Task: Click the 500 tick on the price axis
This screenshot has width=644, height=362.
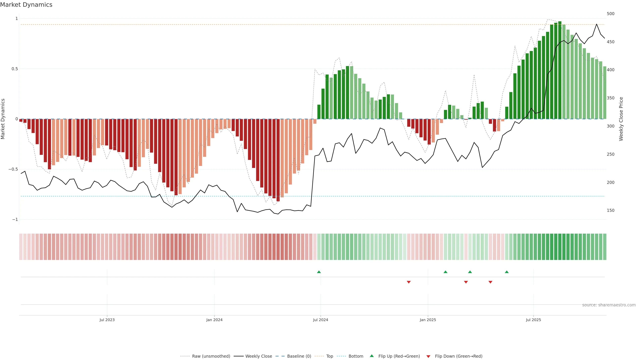Action: coord(610,14)
